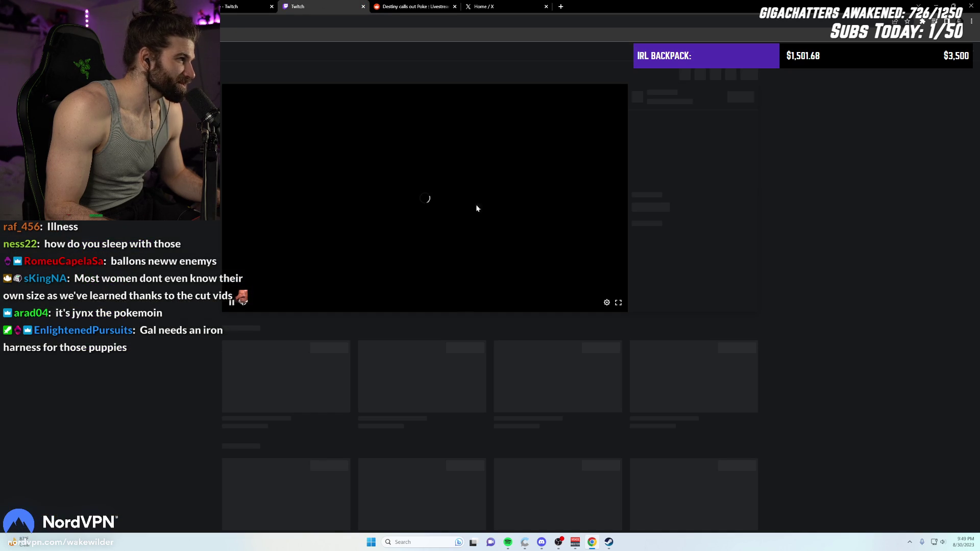The image size is (980, 551).
Task: Open OBS Studio from the taskbar
Action: (559, 541)
